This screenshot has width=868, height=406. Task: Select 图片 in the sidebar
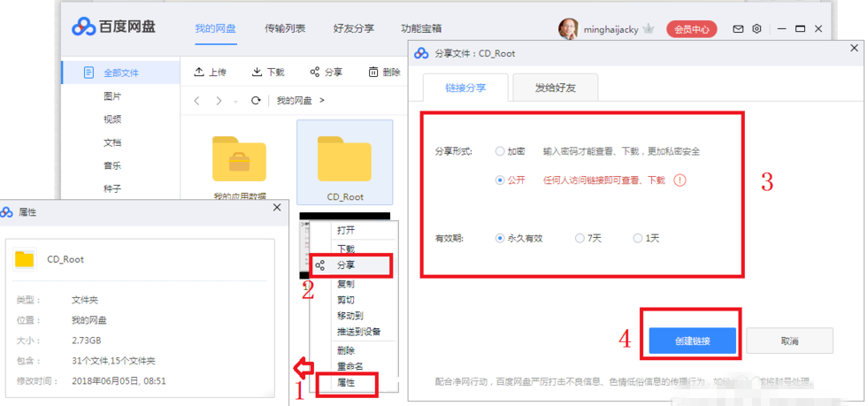point(112,96)
